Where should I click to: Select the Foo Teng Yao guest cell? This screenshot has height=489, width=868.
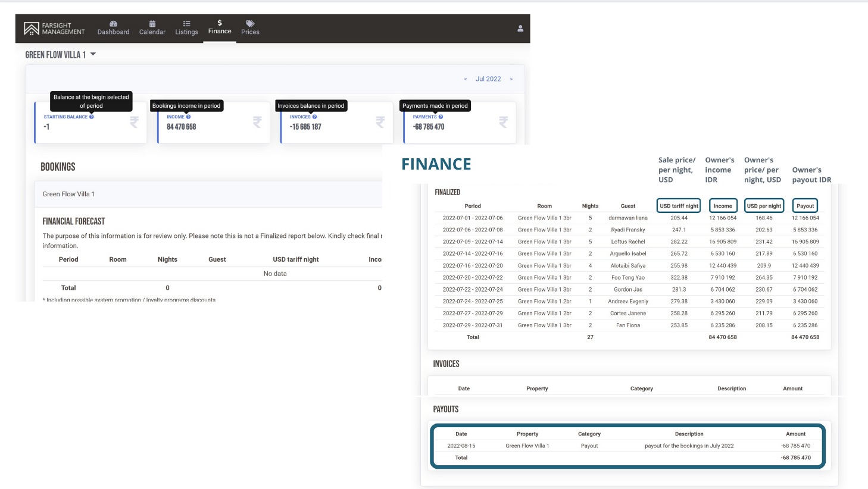pos(628,277)
